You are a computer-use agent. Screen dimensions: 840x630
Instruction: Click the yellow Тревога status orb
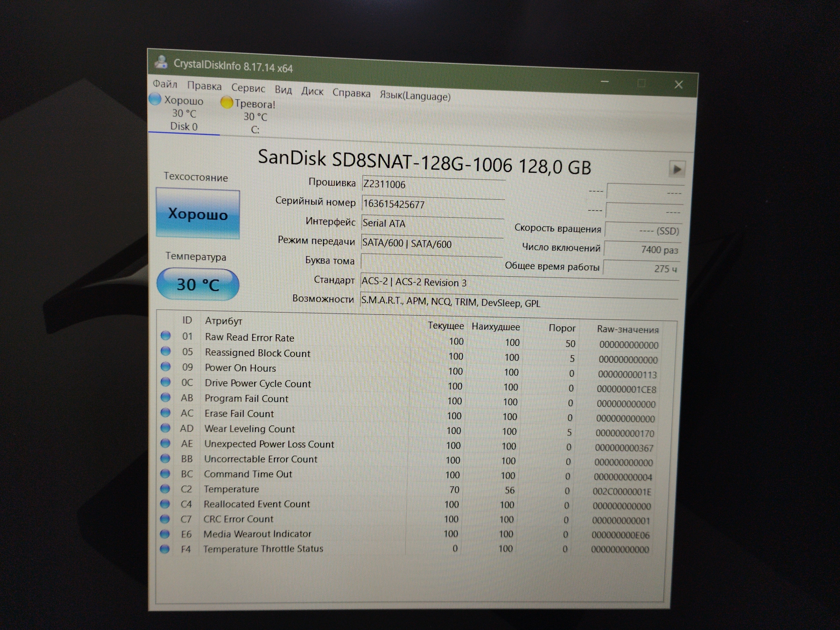point(227,102)
